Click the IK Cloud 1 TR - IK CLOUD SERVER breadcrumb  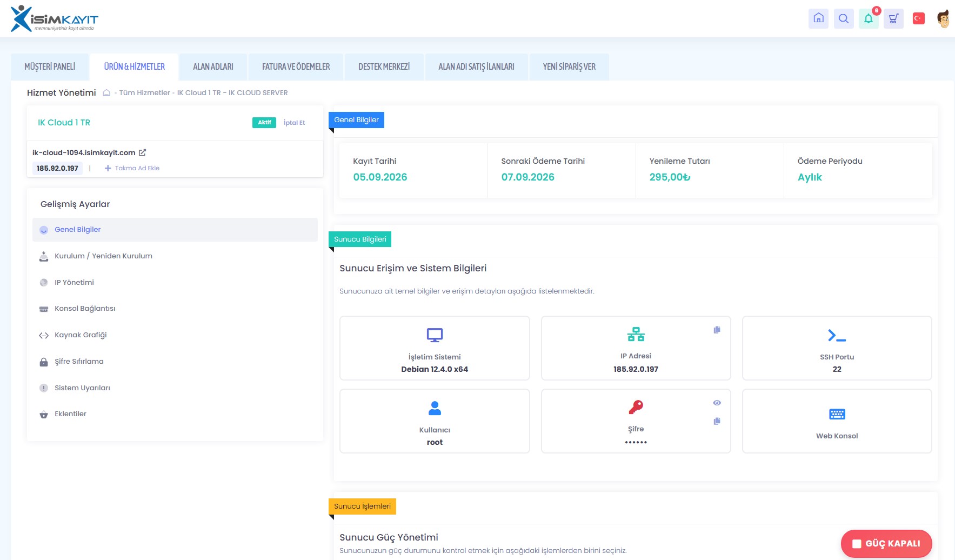click(232, 92)
